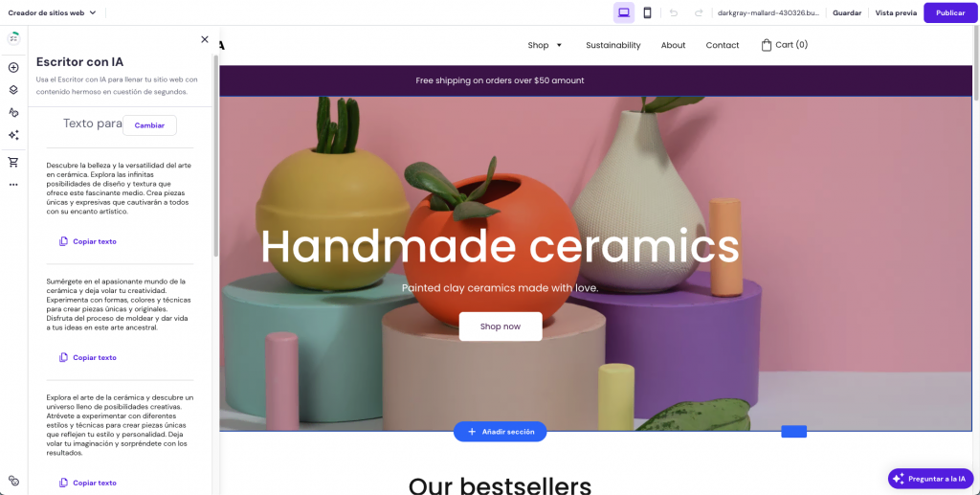Click the three-dots more options sidebar icon
This screenshot has height=495, width=980.
pos(13,185)
